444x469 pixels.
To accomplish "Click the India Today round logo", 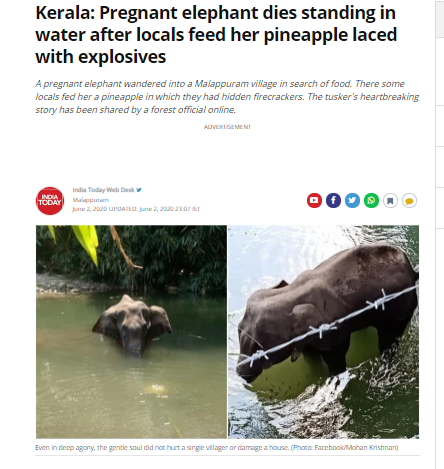I will (50, 201).
